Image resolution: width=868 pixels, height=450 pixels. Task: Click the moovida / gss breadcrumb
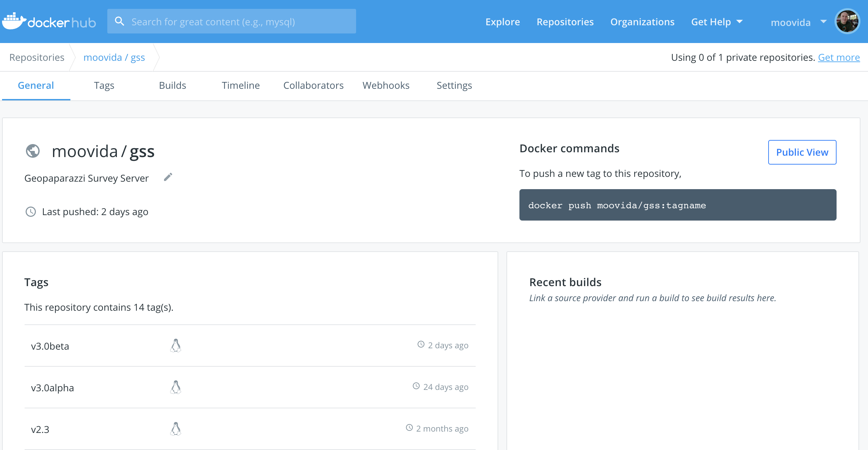[x=114, y=57]
